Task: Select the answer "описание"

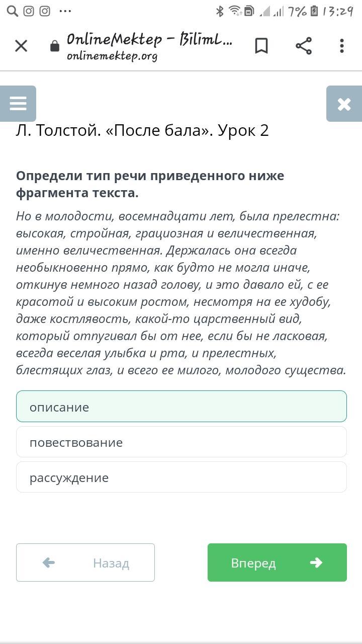Action: 181,407
